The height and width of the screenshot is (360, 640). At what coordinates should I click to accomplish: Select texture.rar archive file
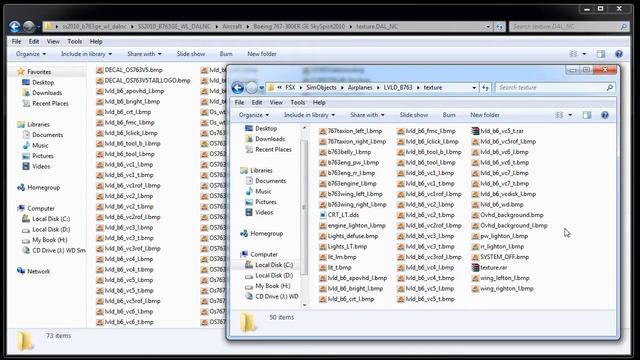point(489,268)
